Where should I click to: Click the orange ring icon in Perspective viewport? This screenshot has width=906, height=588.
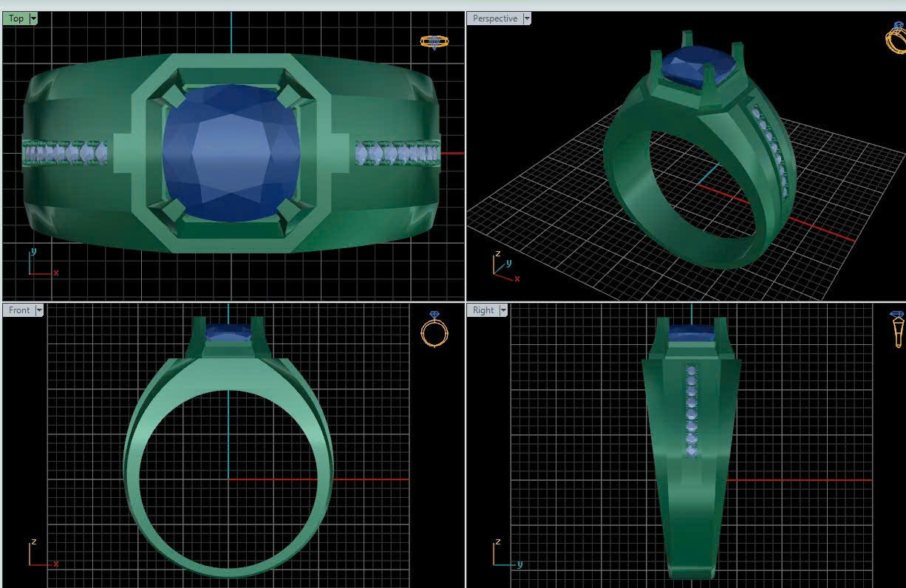(895, 37)
